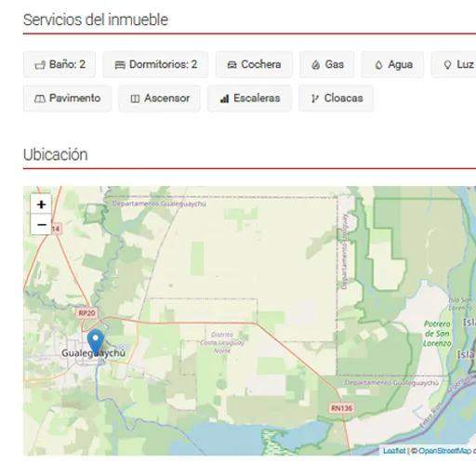Click the Gualeguaychú city label on map
The image size is (476, 476).
coord(94,353)
